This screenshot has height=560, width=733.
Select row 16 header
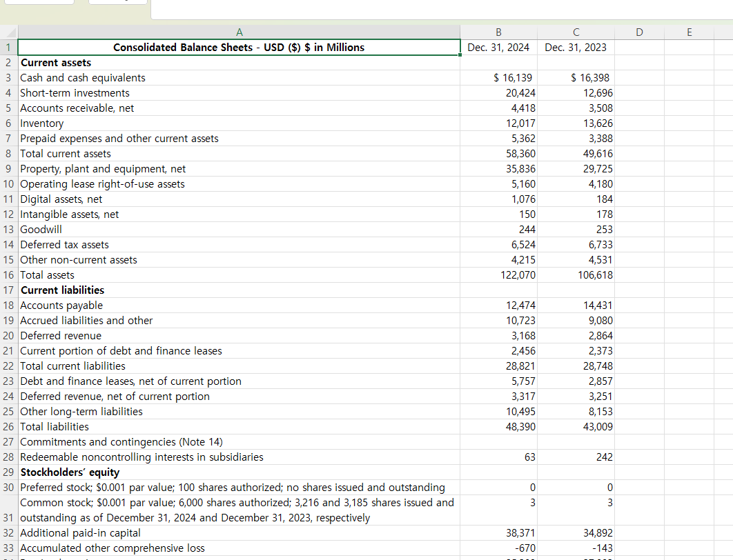[x=9, y=275]
